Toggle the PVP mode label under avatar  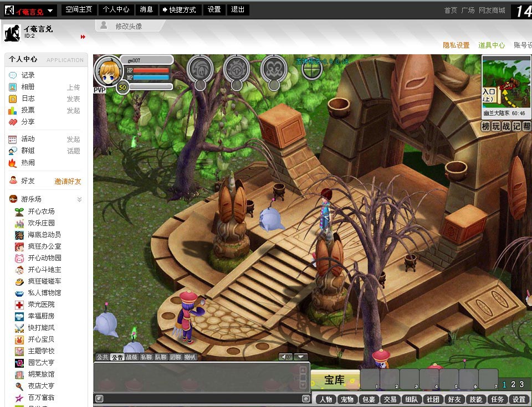pos(100,90)
